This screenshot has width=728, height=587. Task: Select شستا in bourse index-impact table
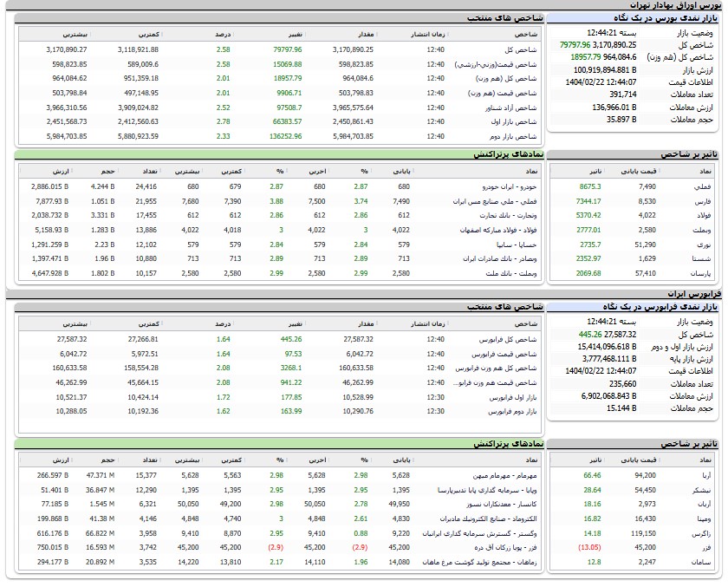pyautogui.click(x=701, y=258)
